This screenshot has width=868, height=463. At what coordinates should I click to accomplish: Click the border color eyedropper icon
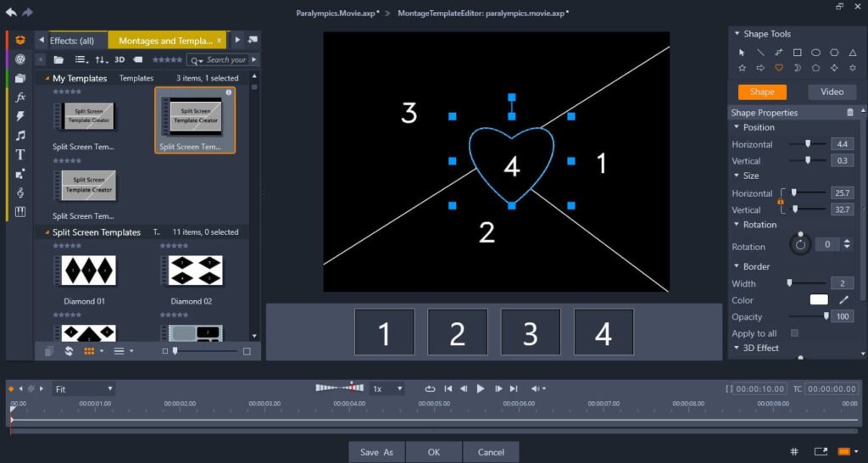843,300
